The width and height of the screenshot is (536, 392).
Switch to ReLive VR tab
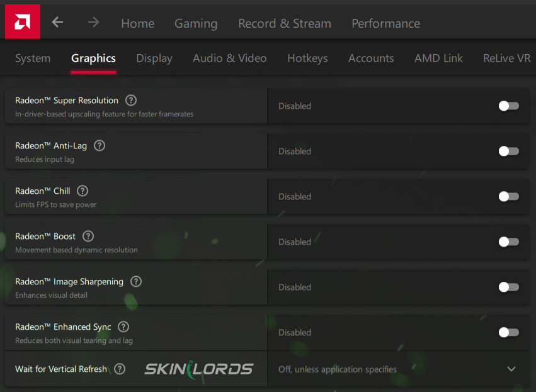(x=507, y=59)
